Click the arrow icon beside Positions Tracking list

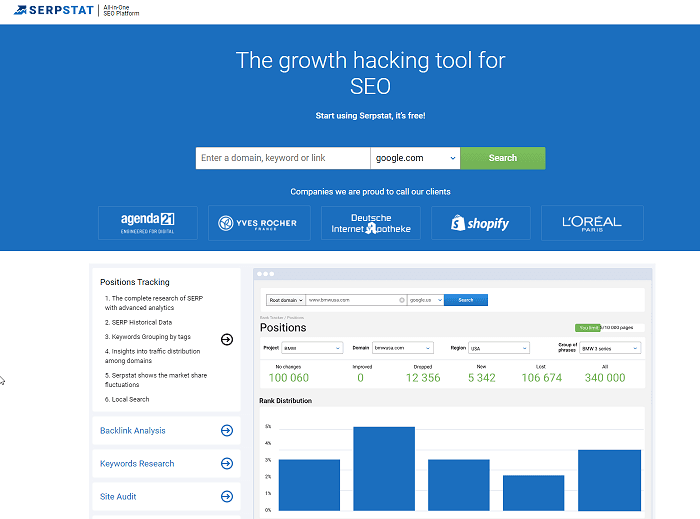click(227, 339)
